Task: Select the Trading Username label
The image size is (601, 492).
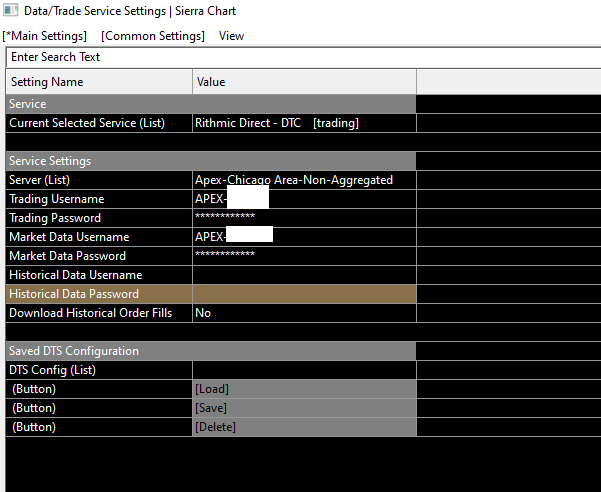Action: pyautogui.click(x=57, y=199)
